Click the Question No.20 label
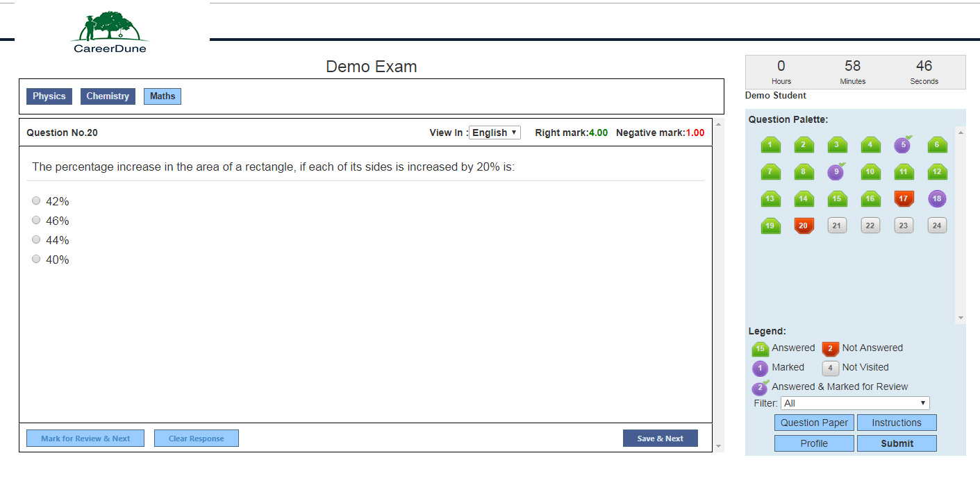The image size is (980, 485). 62,133
